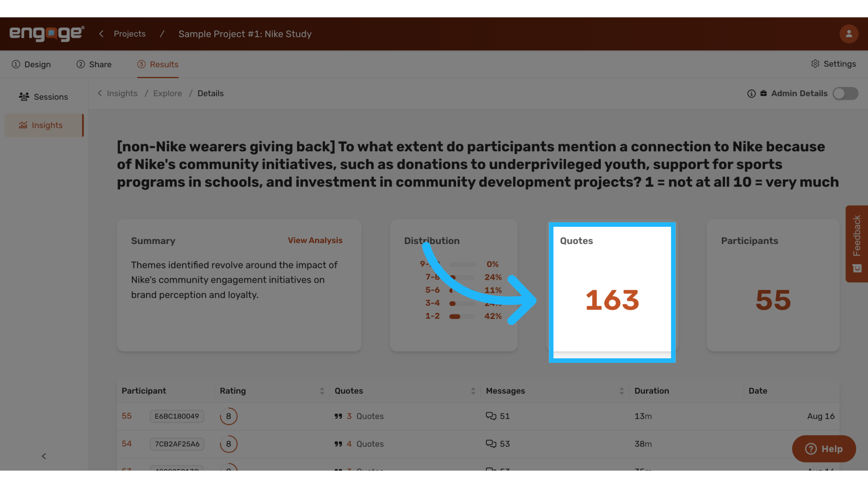The height and width of the screenshot is (488, 868).
Task: Click messages icon in participant 55 row
Action: coord(491,416)
